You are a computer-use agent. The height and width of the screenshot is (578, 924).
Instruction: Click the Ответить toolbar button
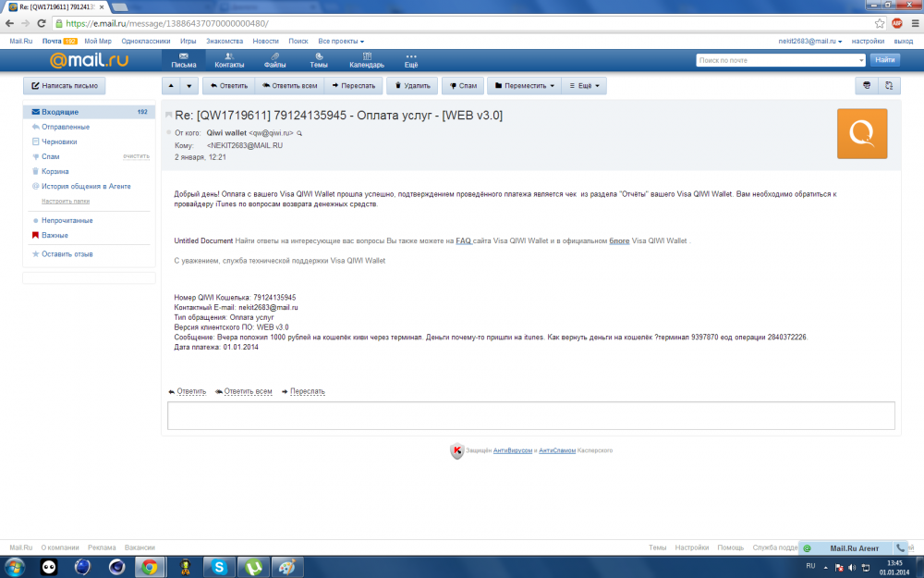pos(228,85)
